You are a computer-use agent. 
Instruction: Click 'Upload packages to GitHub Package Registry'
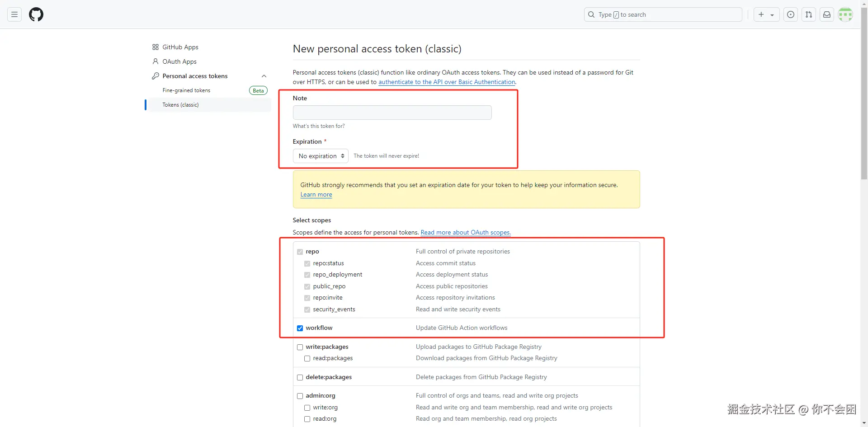[x=478, y=347]
